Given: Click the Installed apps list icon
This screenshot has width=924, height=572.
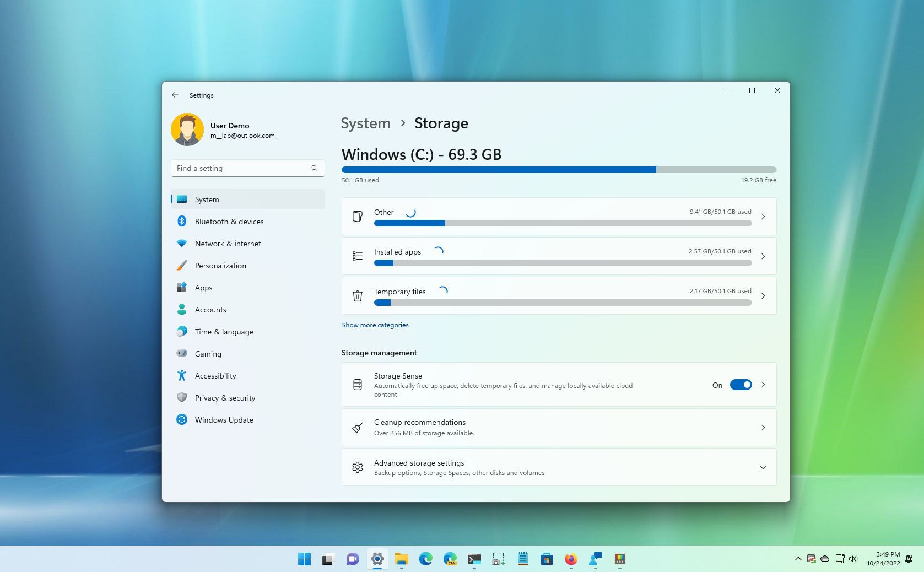Looking at the screenshot, I should 358,256.
